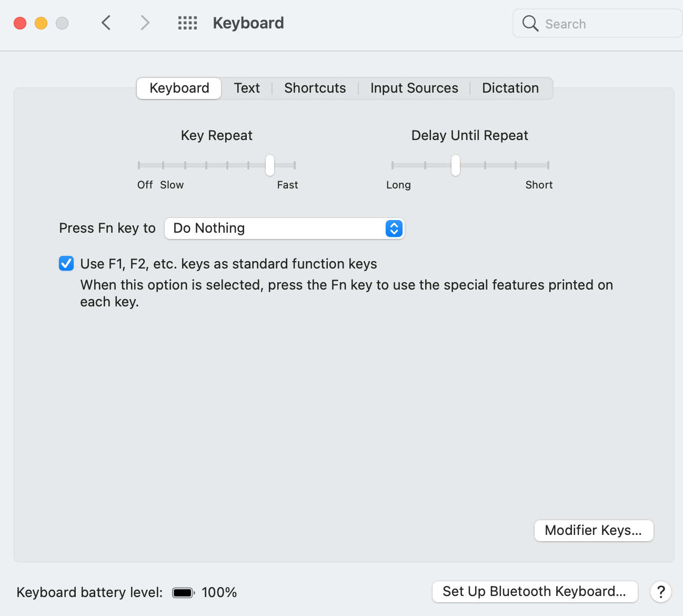Viewport: 683px width, 616px height.
Task: Uncheck Use F1, F2 as standard function keys
Action: point(66,263)
